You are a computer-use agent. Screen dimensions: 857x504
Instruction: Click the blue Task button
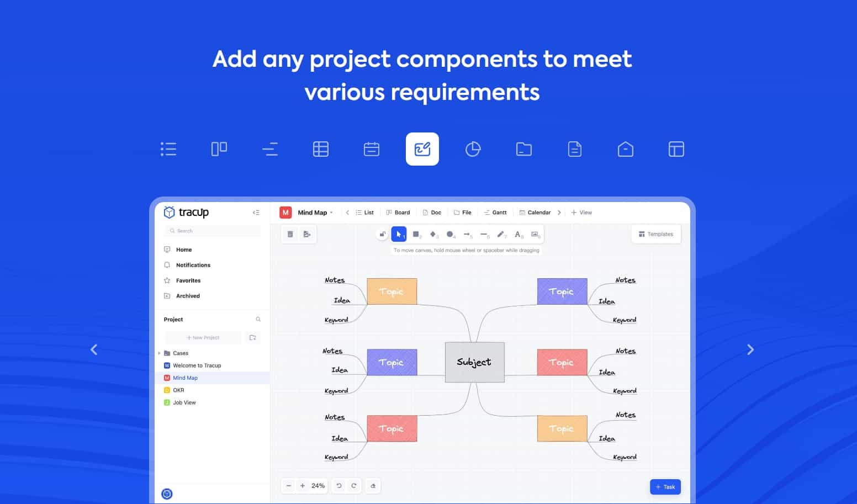click(x=665, y=487)
